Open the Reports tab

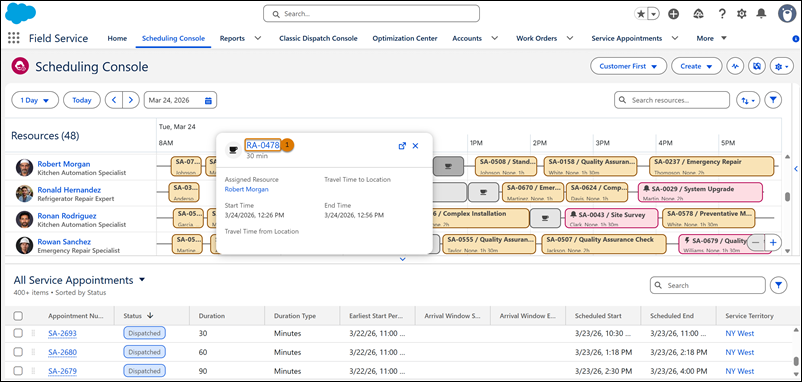point(232,38)
